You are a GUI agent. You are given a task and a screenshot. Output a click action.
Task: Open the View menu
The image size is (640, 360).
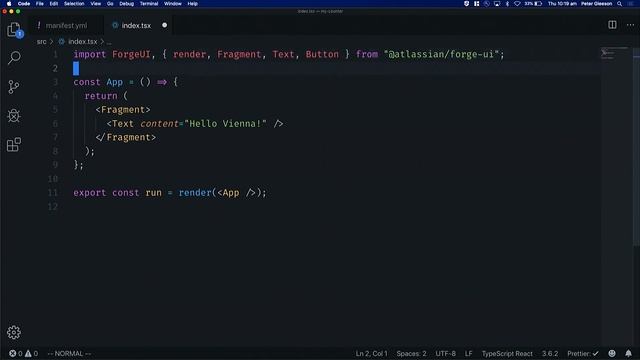pos(96,4)
